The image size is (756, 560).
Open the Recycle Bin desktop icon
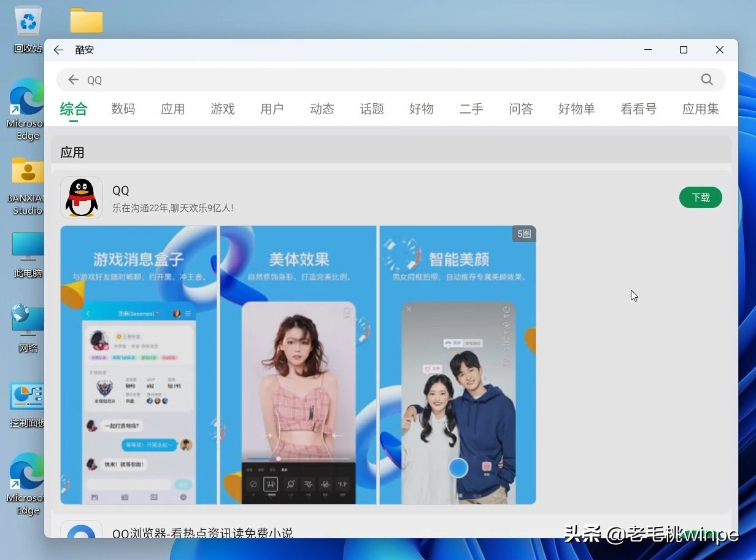28,29
